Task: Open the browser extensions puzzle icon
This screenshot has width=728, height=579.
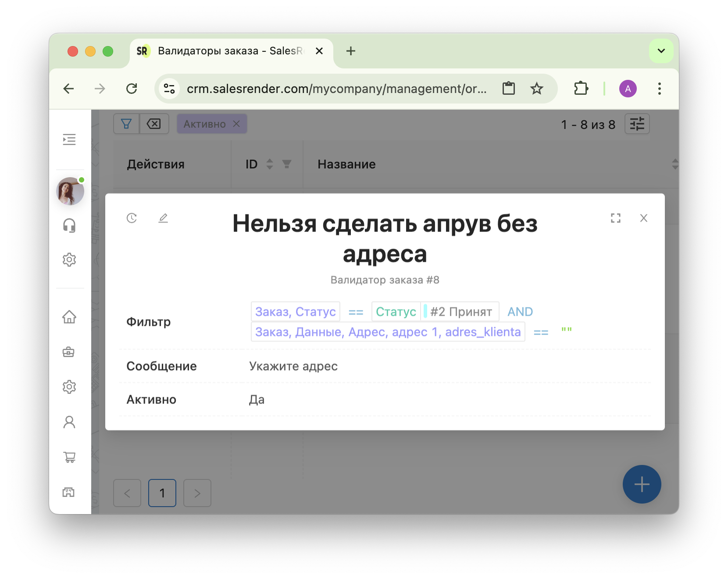Action: point(581,89)
